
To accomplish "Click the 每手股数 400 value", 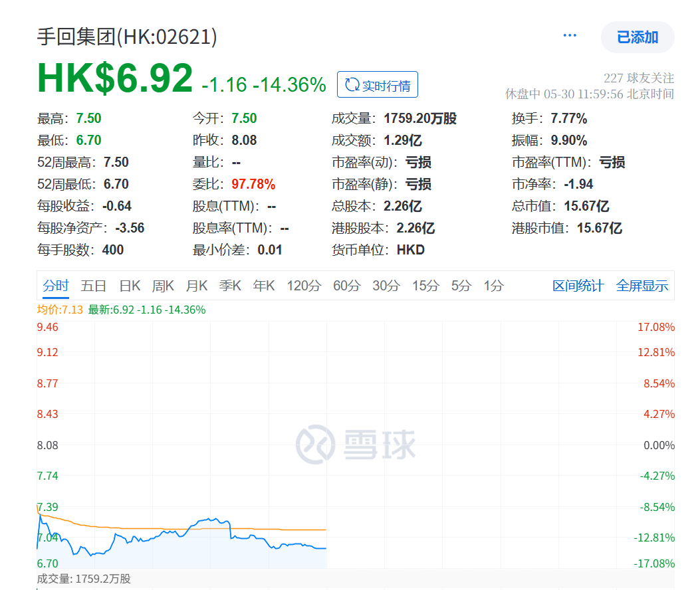I will click(x=112, y=249).
